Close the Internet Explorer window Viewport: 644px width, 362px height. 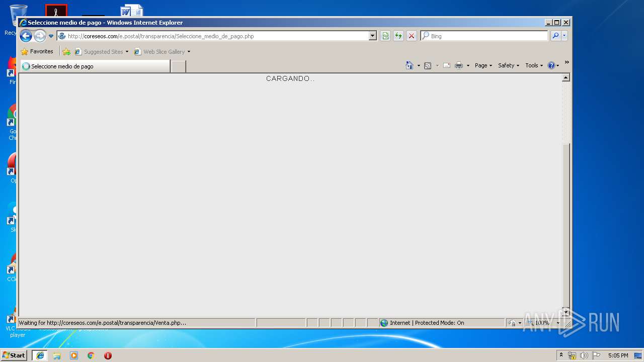tap(566, 23)
